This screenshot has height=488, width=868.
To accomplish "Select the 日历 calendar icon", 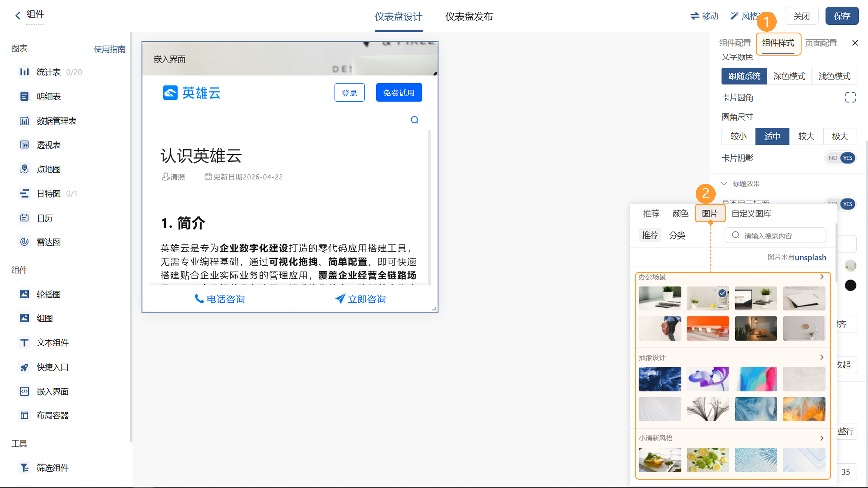I will [x=24, y=218].
